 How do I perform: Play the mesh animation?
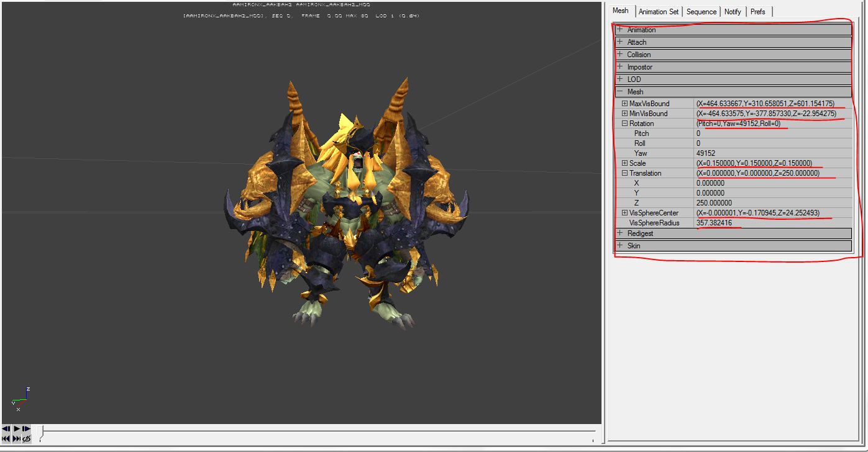(x=16, y=428)
